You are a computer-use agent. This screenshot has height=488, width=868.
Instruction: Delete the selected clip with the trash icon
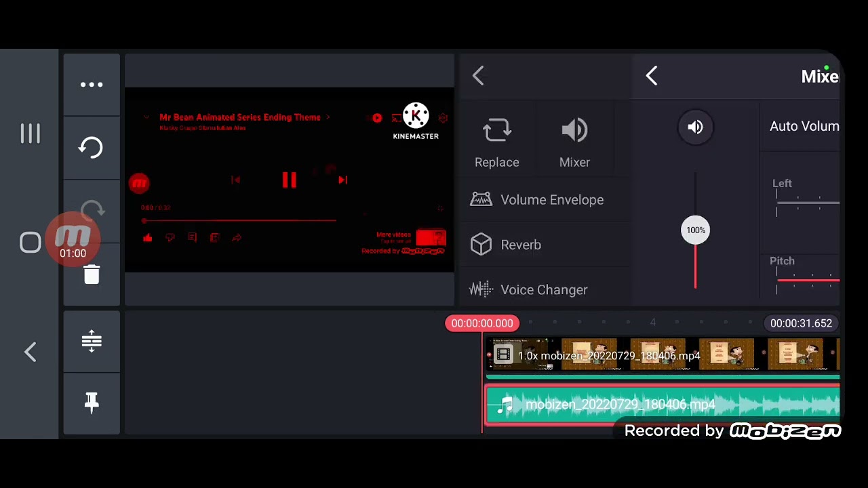[92, 274]
